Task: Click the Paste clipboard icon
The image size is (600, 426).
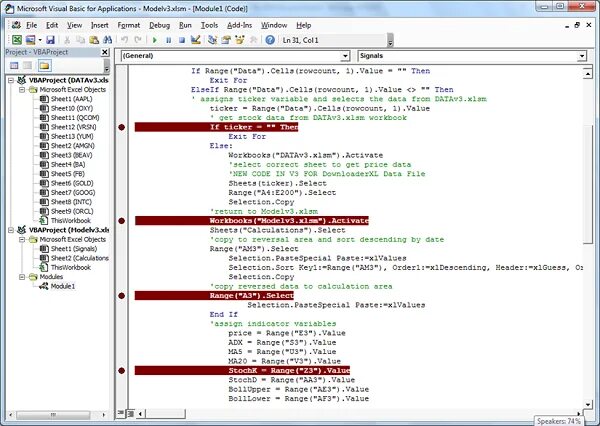Action: click(x=94, y=40)
